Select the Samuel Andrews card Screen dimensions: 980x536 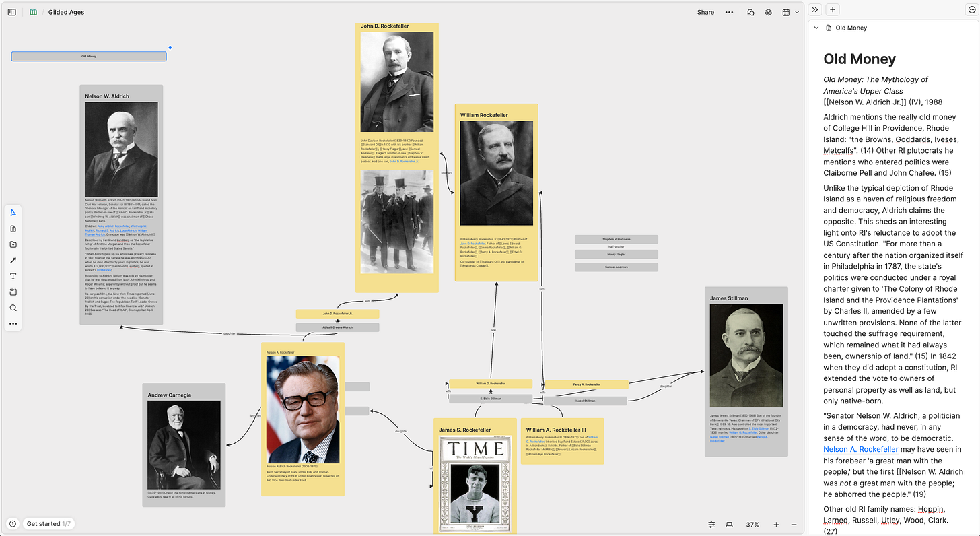point(617,267)
